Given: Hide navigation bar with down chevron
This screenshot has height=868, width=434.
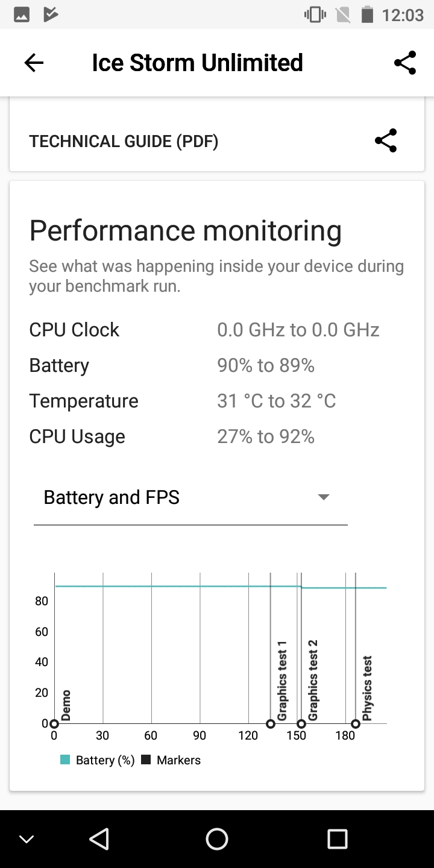Looking at the screenshot, I should (27, 839).
